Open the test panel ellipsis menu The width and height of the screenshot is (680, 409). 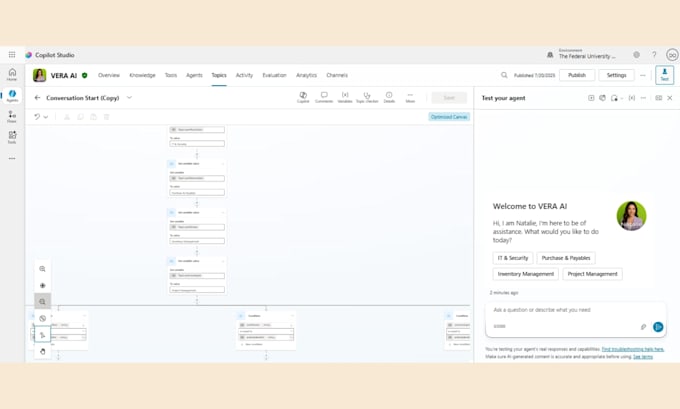(x=644, y=98)
